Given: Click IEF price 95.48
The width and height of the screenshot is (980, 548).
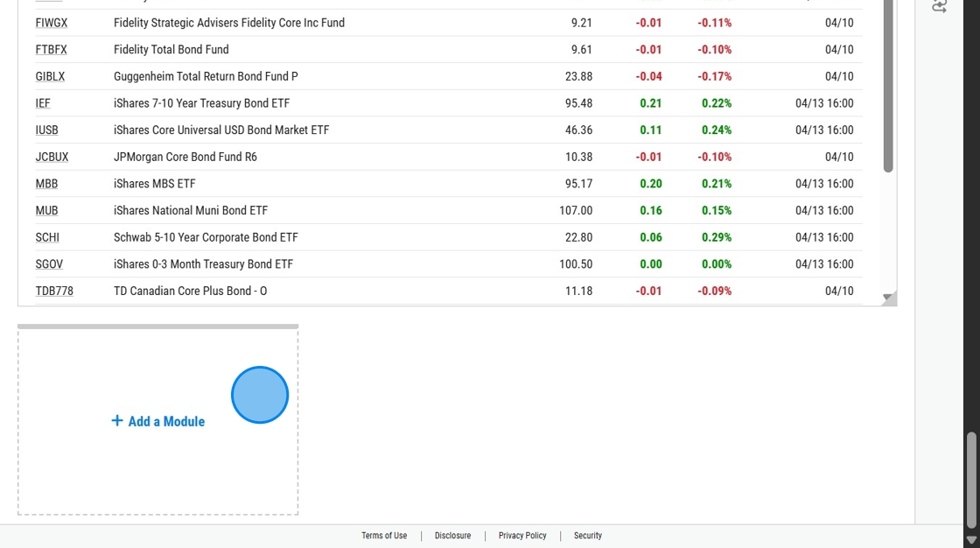Looking at the screenshot, I should [x=578, y=103].
